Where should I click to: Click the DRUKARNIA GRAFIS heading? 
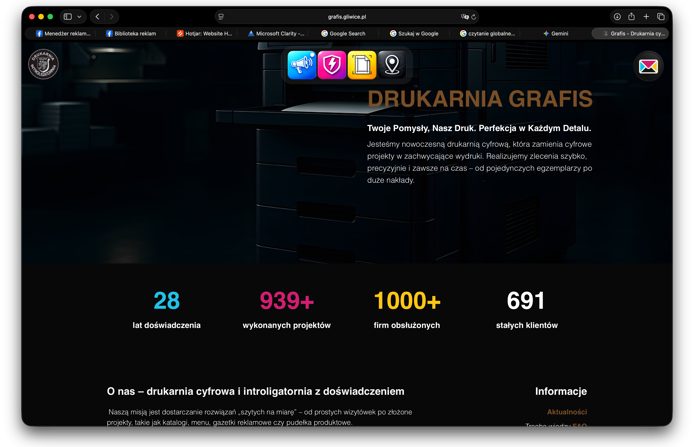480,98
